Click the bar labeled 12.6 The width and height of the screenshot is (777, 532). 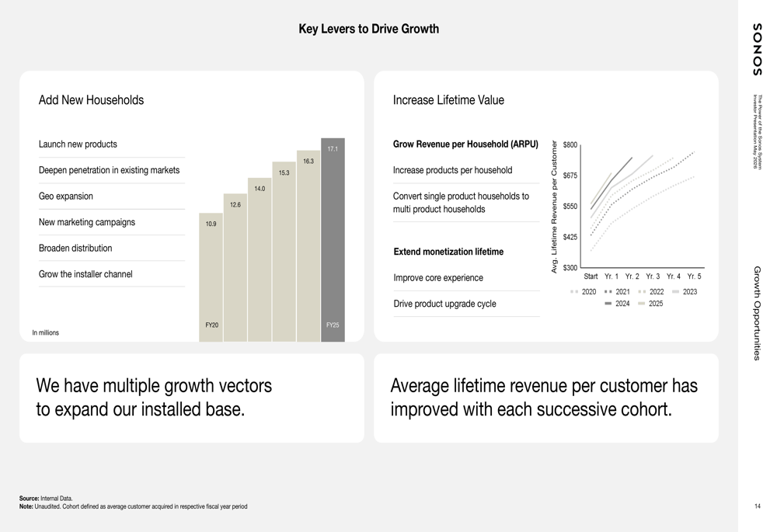coord(235,267)
